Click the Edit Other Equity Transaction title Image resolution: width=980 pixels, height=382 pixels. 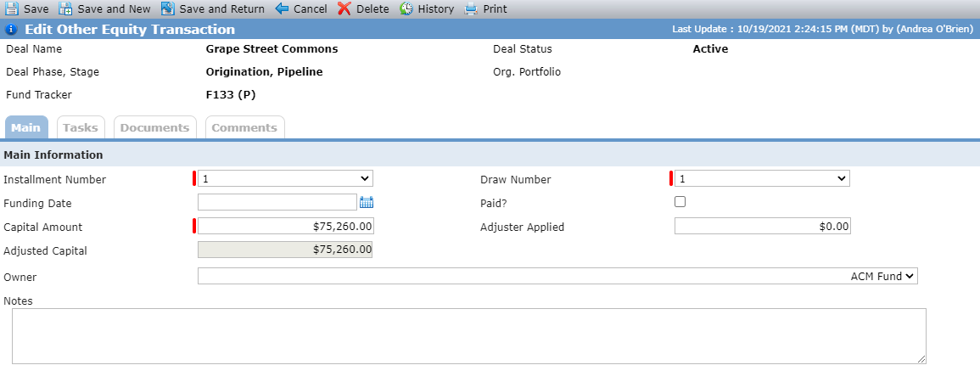coord(130,30)
